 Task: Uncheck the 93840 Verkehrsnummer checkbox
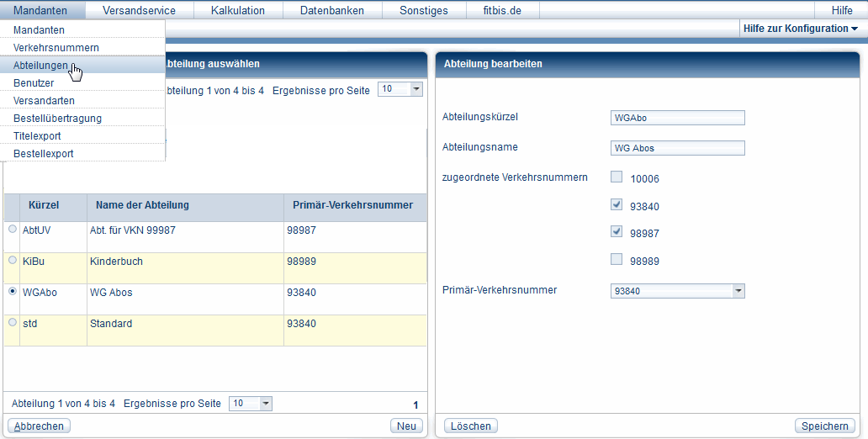pos(617,204)
